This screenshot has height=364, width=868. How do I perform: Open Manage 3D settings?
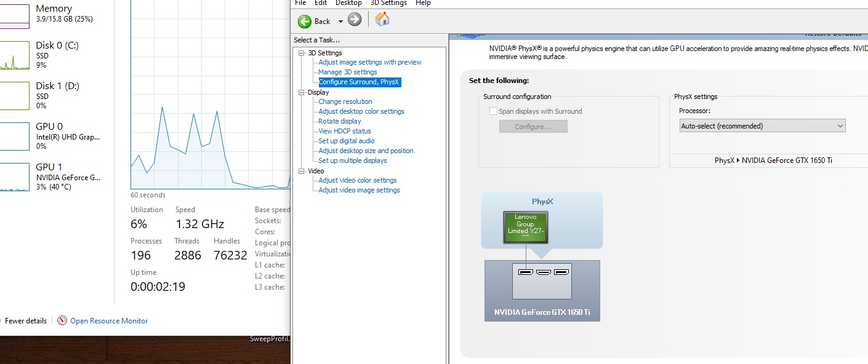[x=348, y=72]
